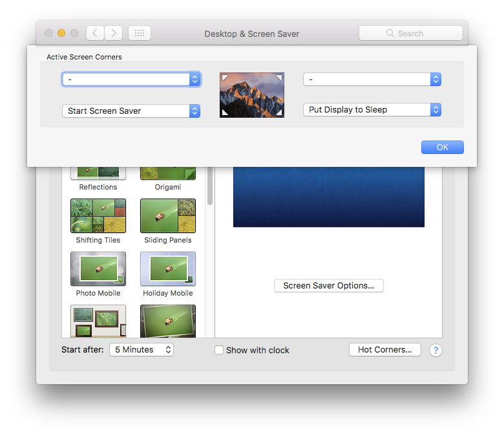Screen dimensions: 504x436
Task: Enable Show with clock checkbox
Action: coord(219,350)
